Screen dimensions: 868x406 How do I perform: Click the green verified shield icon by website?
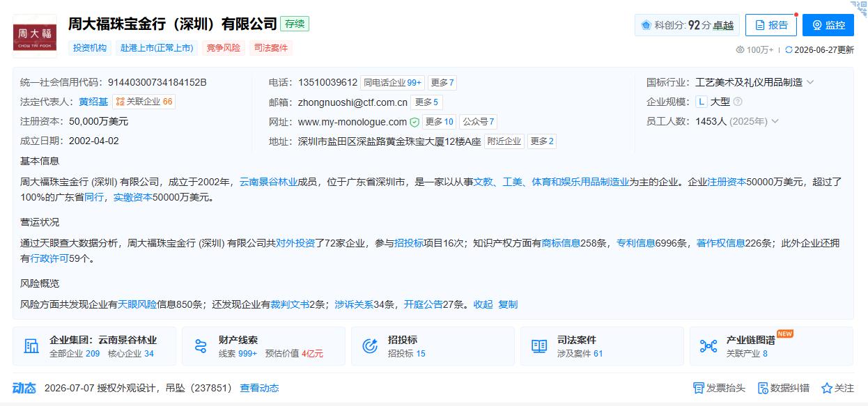[414, 122]
